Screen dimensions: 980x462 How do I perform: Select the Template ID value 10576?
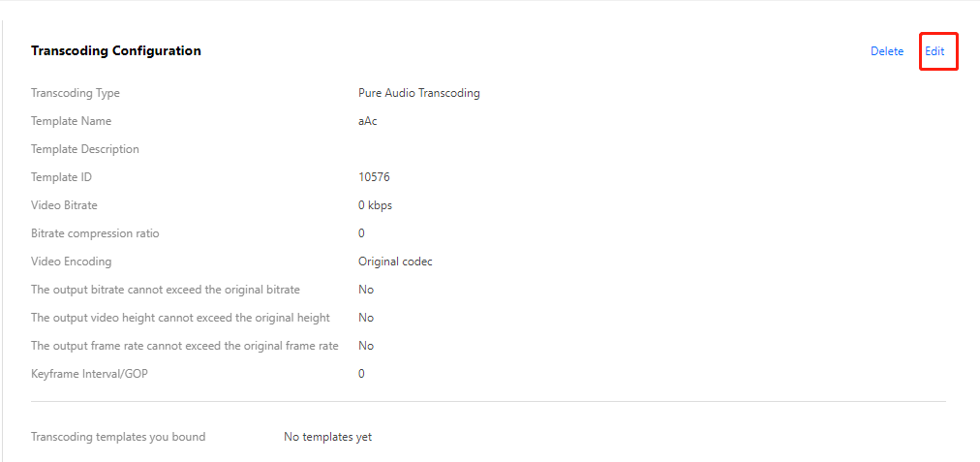[x=374, y=177]
